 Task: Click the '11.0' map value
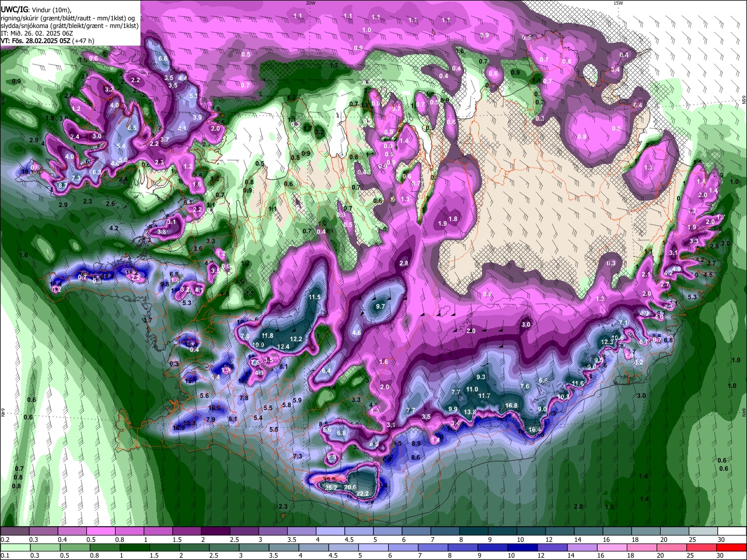(x=472, y=389)
